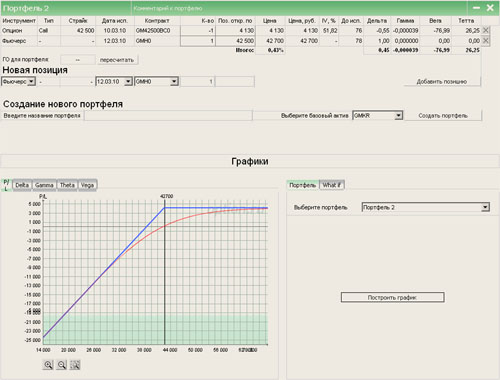Click the new position open price field
This screenshot has width=500, height=380.
235,81
